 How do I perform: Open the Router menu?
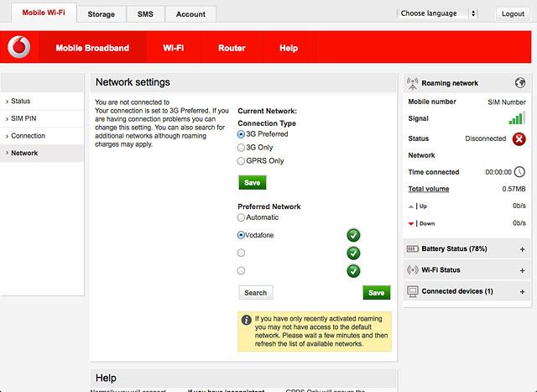(x=232, y=48)
